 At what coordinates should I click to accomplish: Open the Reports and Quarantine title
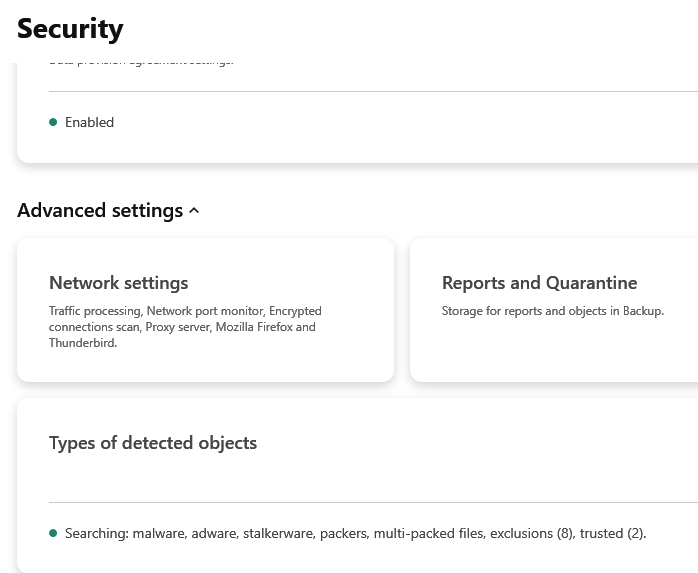click(539, 283)
